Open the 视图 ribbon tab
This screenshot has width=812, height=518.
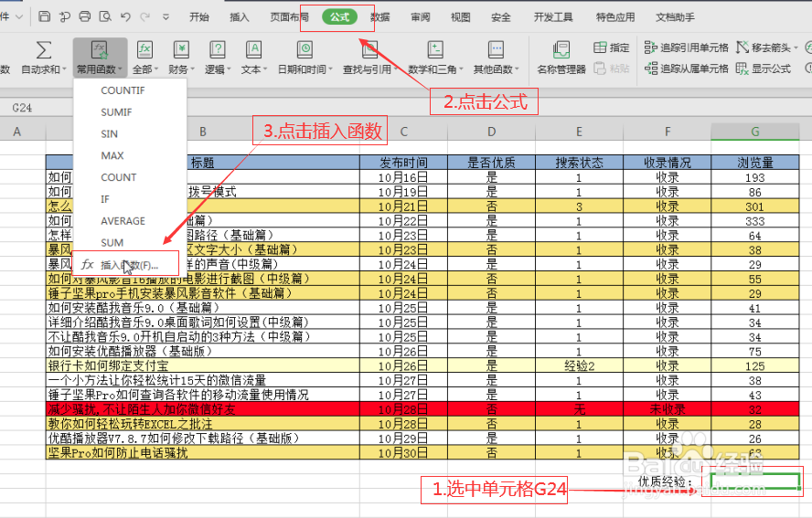tap(460, 17)
